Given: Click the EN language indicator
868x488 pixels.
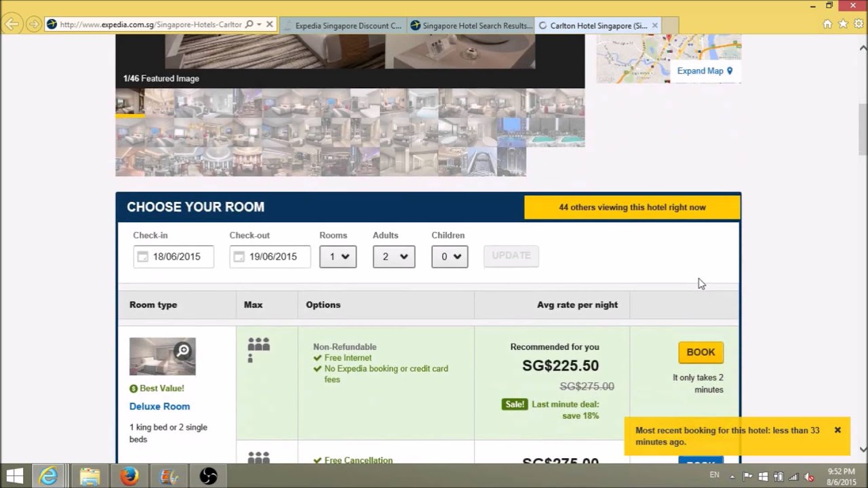Looking at the screenshot, I should tap(714, 475).
